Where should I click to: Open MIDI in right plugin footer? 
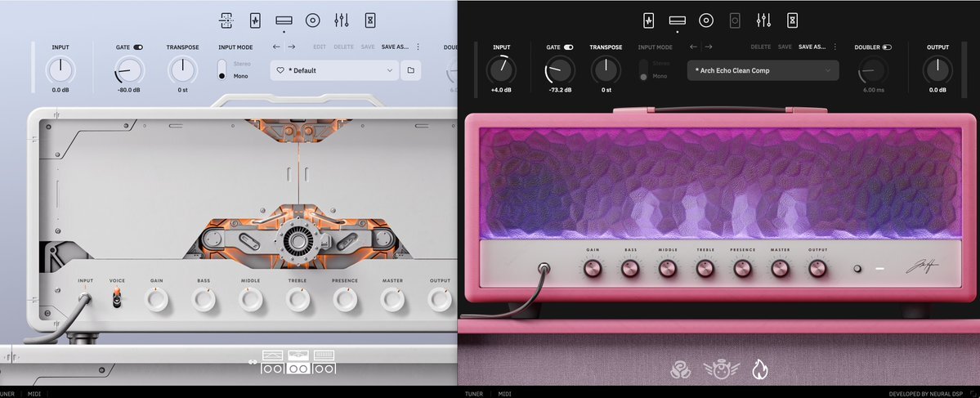click(505, 394)
